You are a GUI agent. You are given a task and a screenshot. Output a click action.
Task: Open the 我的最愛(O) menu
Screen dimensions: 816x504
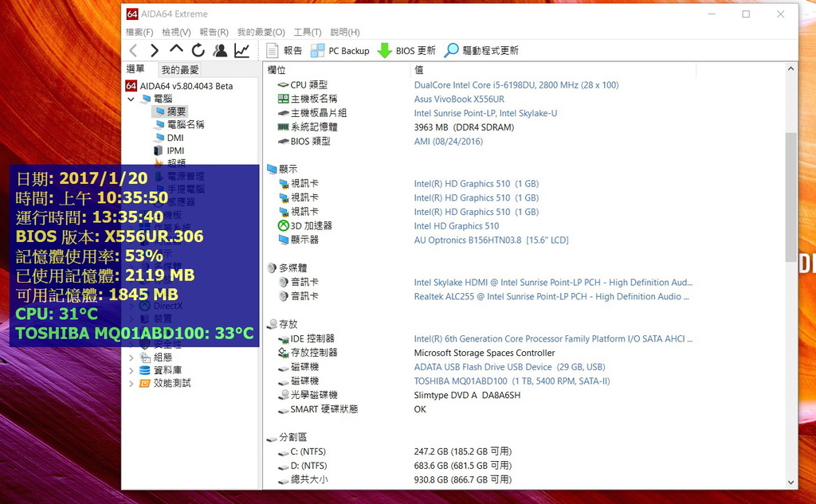(261, 33)
